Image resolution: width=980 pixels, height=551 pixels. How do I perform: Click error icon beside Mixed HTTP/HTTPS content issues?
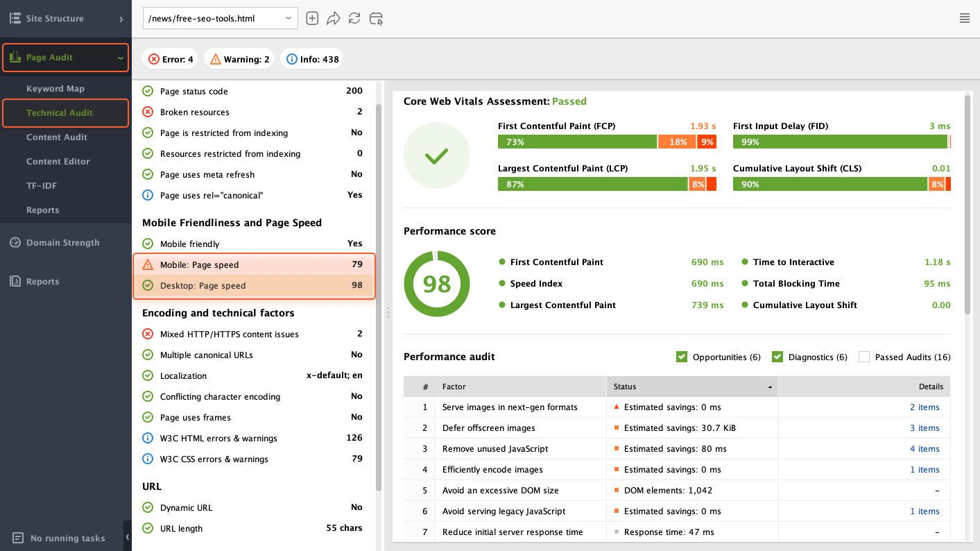click(x=148, y=334)
